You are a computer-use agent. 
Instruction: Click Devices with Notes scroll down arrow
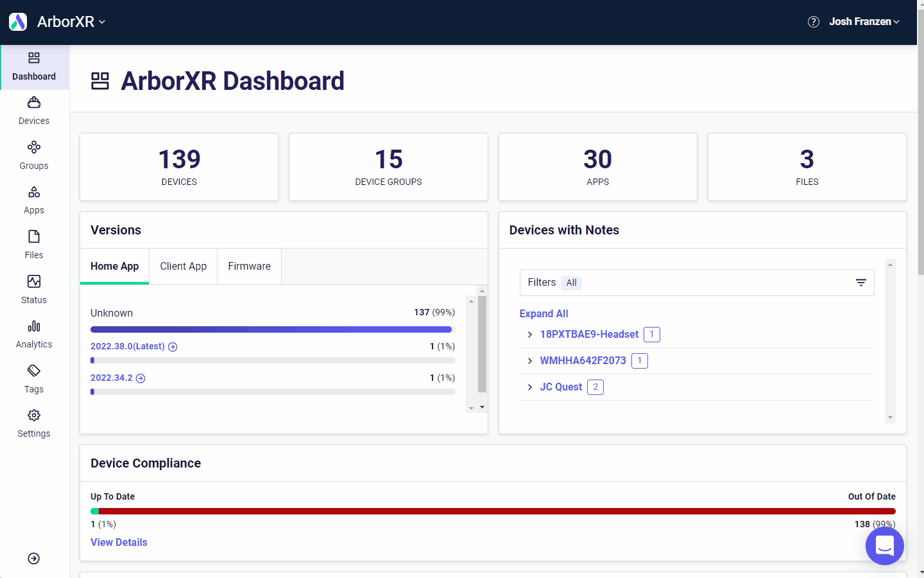click(x=890, y=417)
